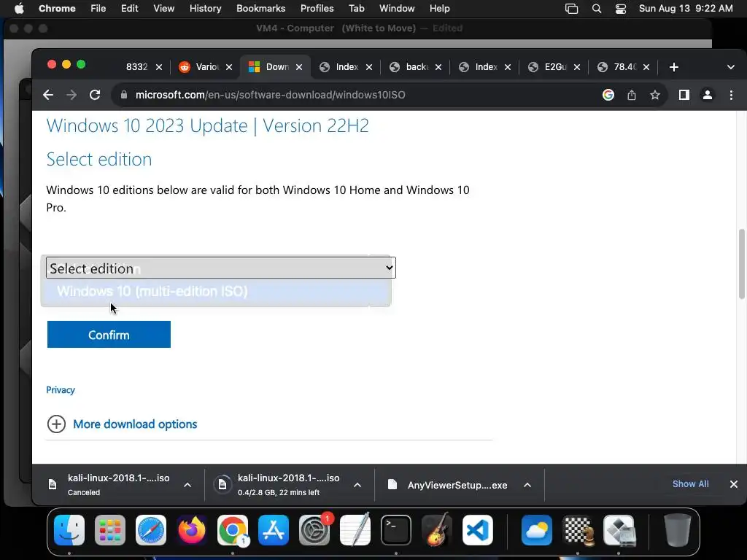The image size is (747, 560).
Task: Open the Profiles menu
Action: click(x=317, y=9)
